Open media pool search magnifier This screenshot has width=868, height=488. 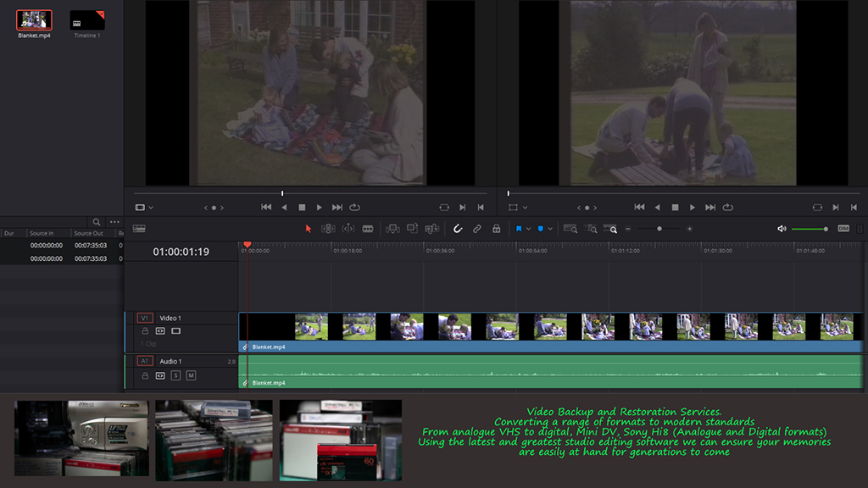point(97,222)
